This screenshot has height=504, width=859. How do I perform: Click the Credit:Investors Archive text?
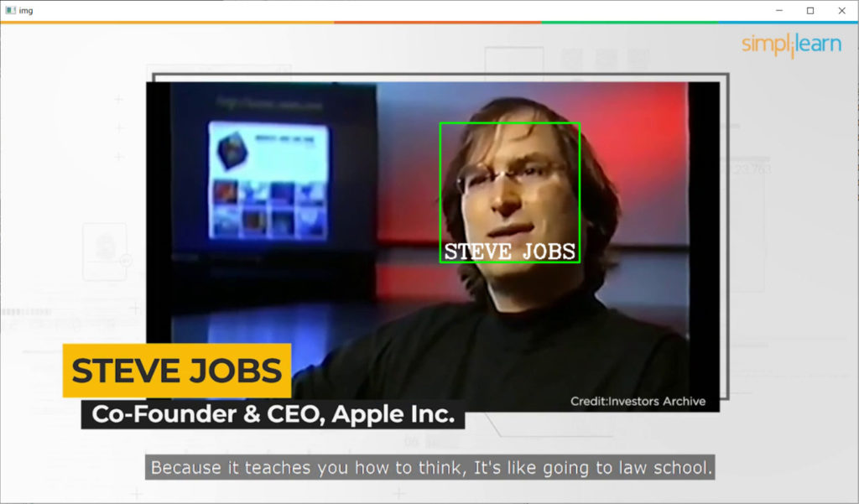638,401
